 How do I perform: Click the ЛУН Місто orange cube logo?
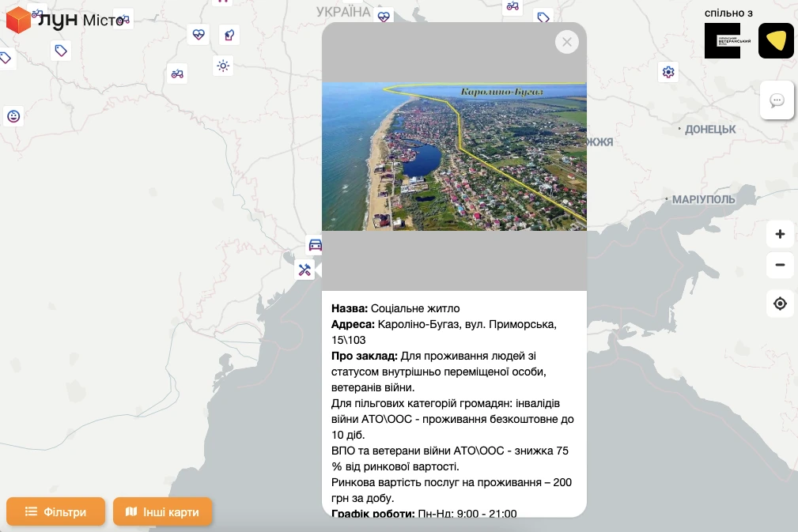point(18,21)
